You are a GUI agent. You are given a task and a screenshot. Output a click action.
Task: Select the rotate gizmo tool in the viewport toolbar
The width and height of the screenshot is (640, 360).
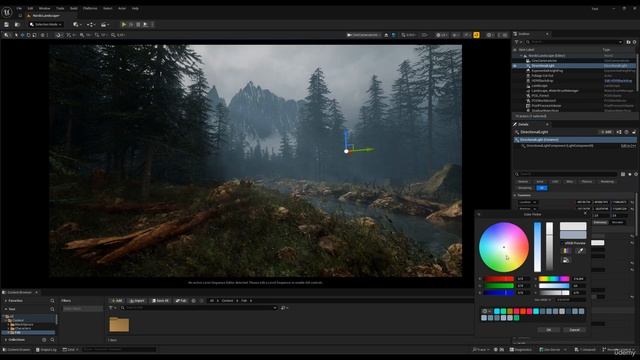(x=28, y=35)
